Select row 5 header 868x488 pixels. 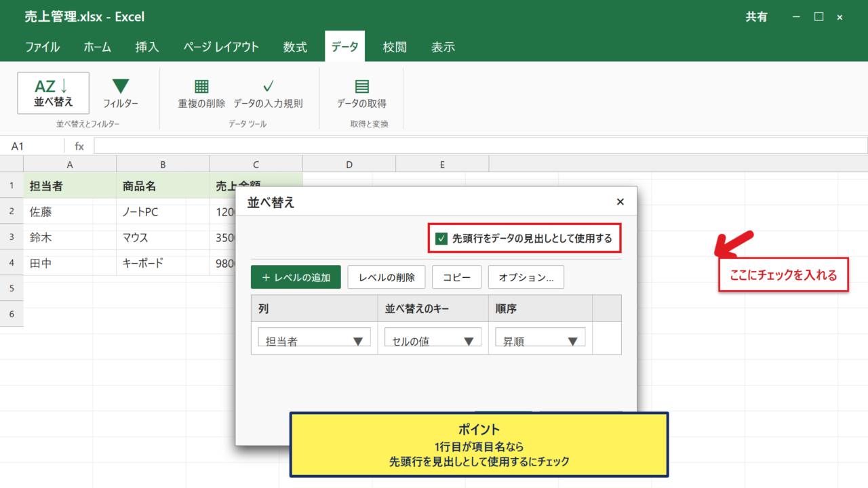[x=12, y=288]
